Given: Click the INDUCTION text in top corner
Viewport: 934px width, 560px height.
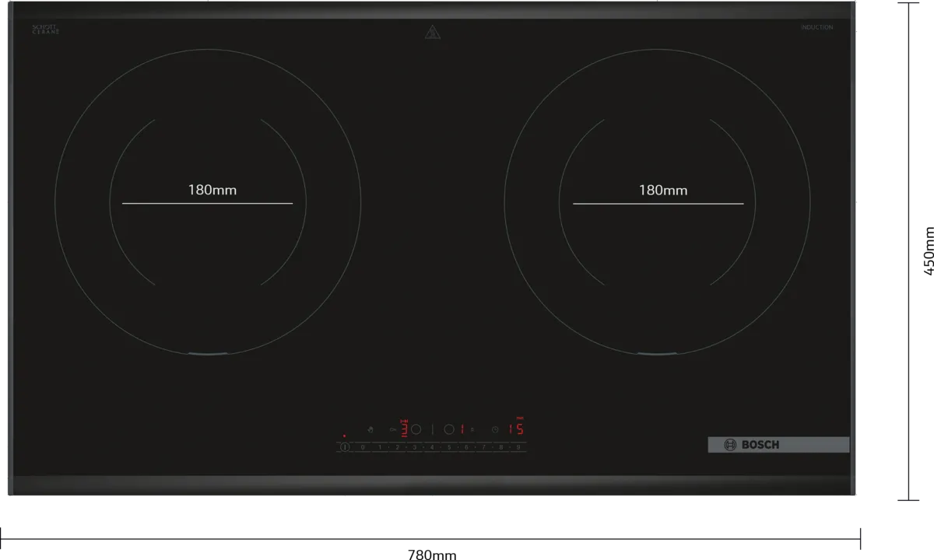Looking at the screenshot, I should point(816,28).
